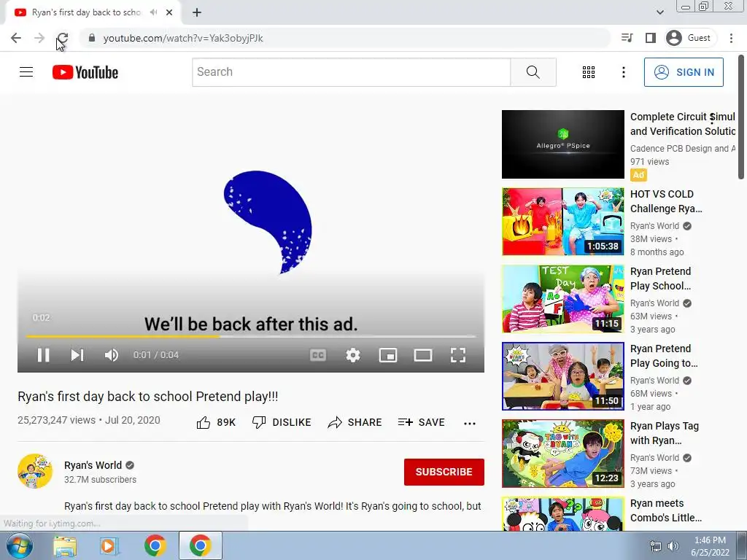Open Ryan's World channel name link

[93, 465]
